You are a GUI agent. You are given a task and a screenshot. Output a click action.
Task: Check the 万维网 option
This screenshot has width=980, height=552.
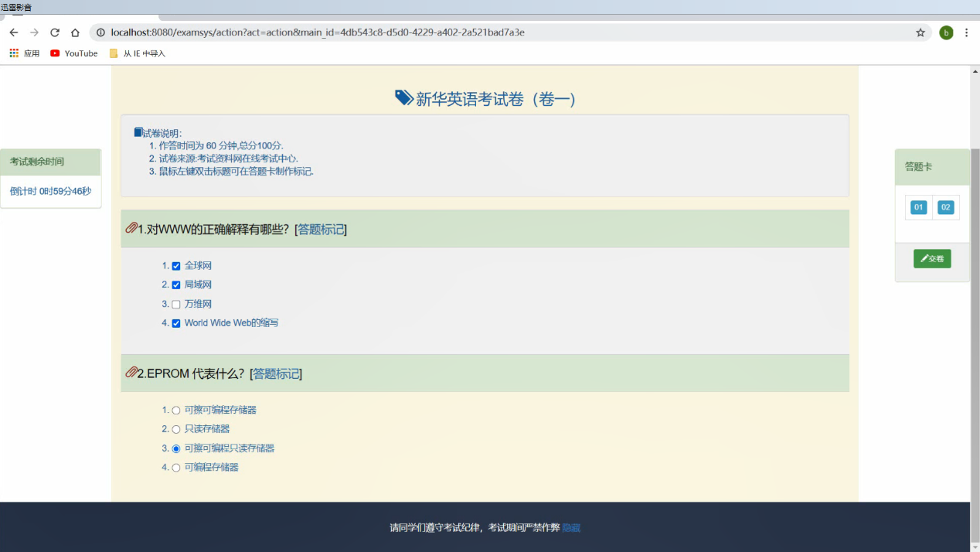click(x=176, y=305)
